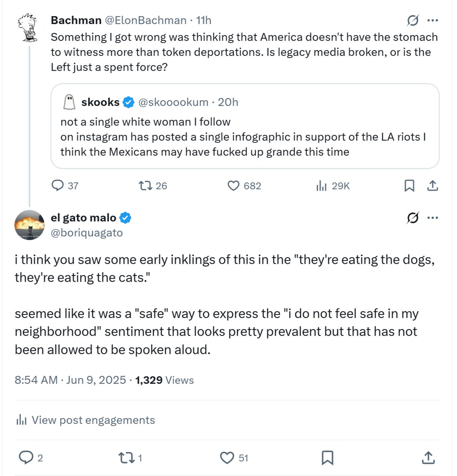Viewport: 457px width, 476px height.
Task: Click the Grok icon on Bachman's post
Action: pos(412,21)
